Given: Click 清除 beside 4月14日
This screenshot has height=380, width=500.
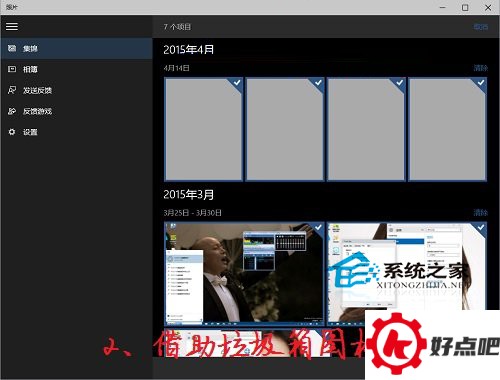Looking at the screenshot, I should [481, 68].
